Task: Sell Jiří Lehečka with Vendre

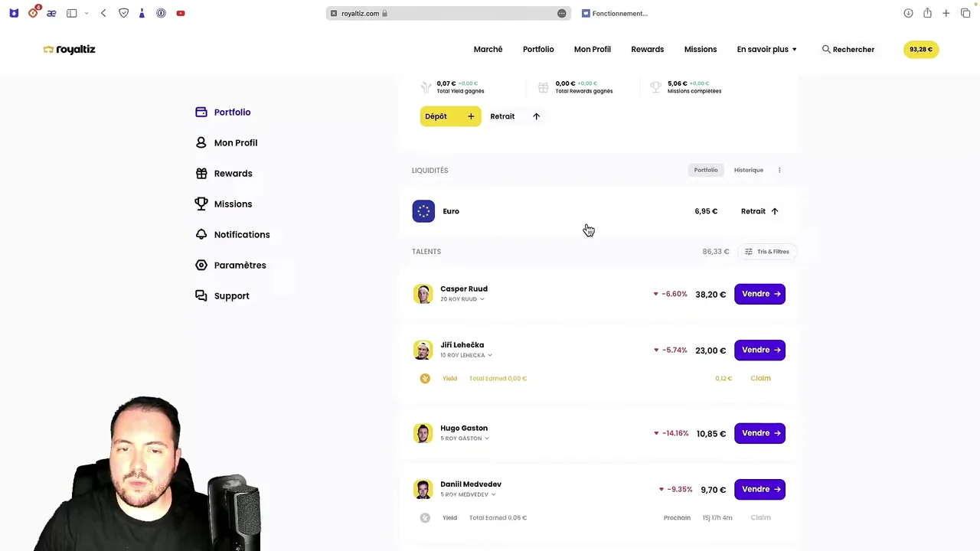Action: point(759,350)
